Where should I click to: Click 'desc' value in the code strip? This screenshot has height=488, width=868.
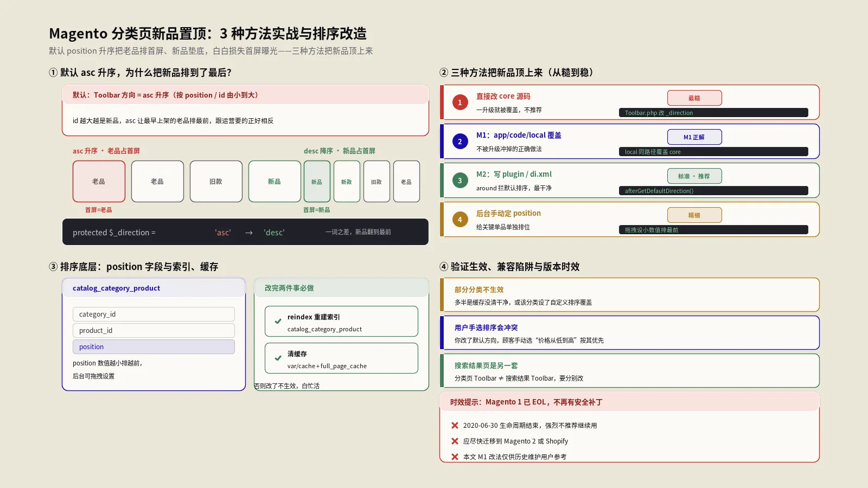tap(274, 233)
